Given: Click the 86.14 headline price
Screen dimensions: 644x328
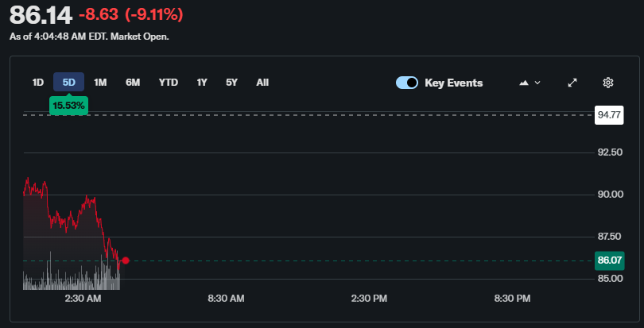Looking at the screenshot, I should [41, 14].
